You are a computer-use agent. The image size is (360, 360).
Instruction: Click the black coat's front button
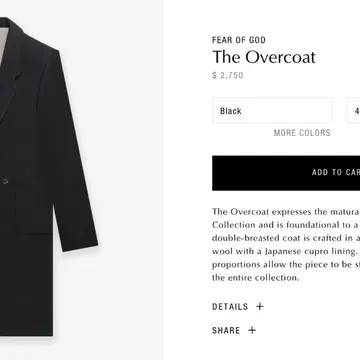pos(5,181)
